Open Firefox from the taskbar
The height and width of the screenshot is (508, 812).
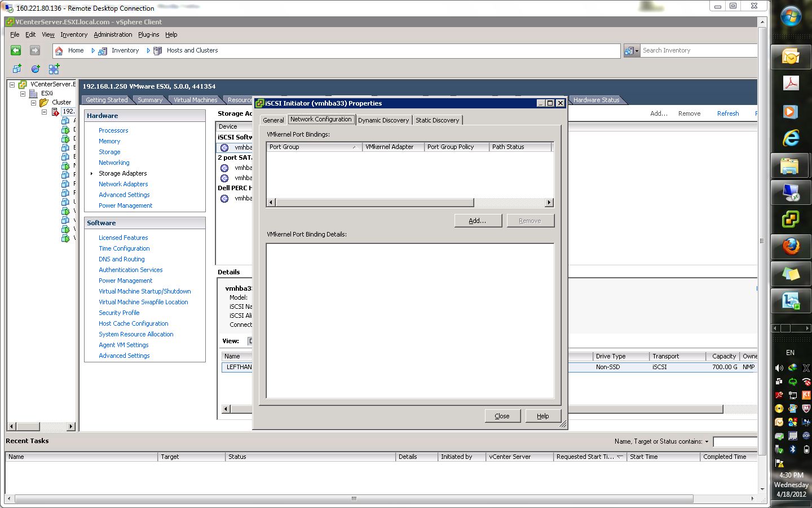click(791, 246)
